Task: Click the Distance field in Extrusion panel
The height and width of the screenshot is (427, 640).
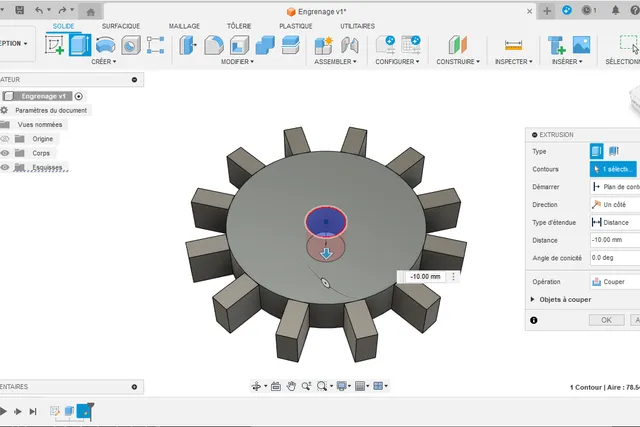Action: (615, 240)
